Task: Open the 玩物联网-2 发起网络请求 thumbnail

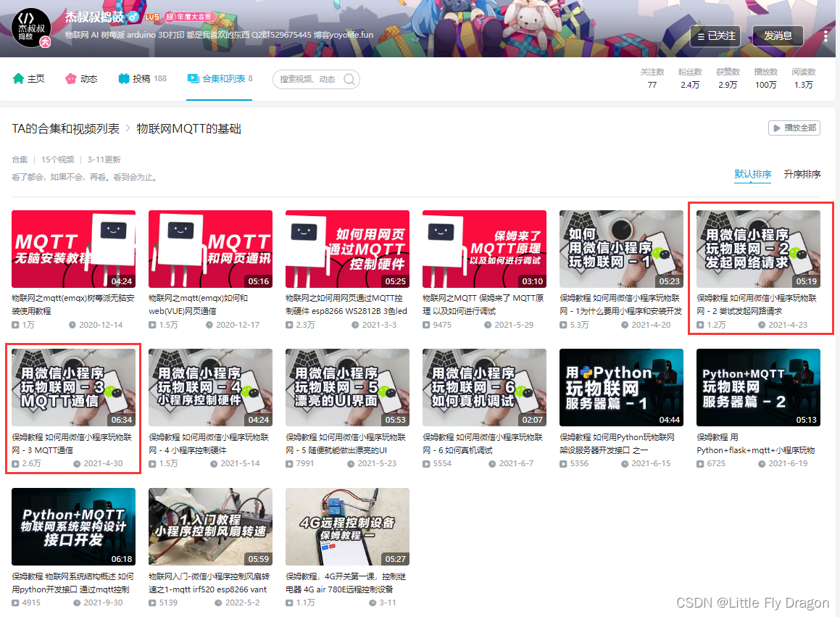Action: click(x=759, y=249)
